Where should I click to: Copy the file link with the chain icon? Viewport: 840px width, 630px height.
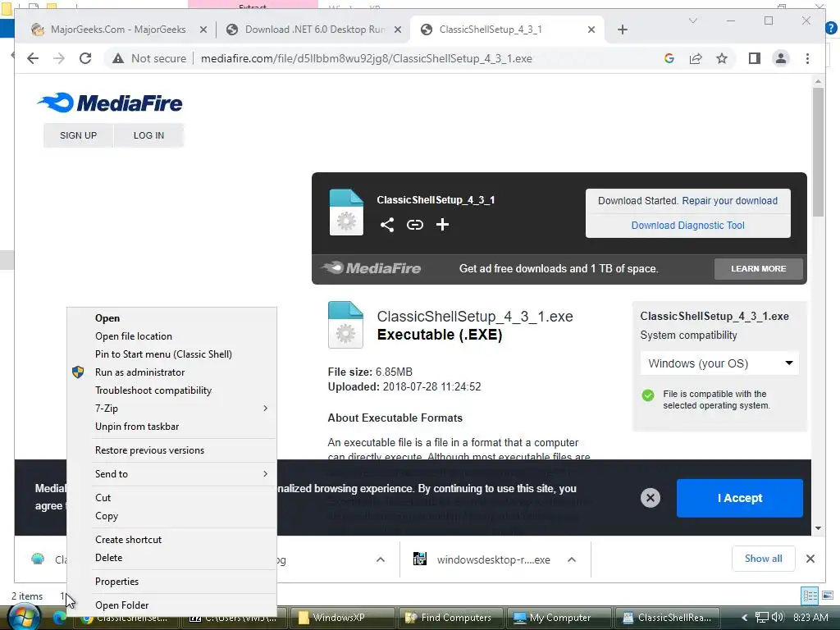tap(414, 225)
